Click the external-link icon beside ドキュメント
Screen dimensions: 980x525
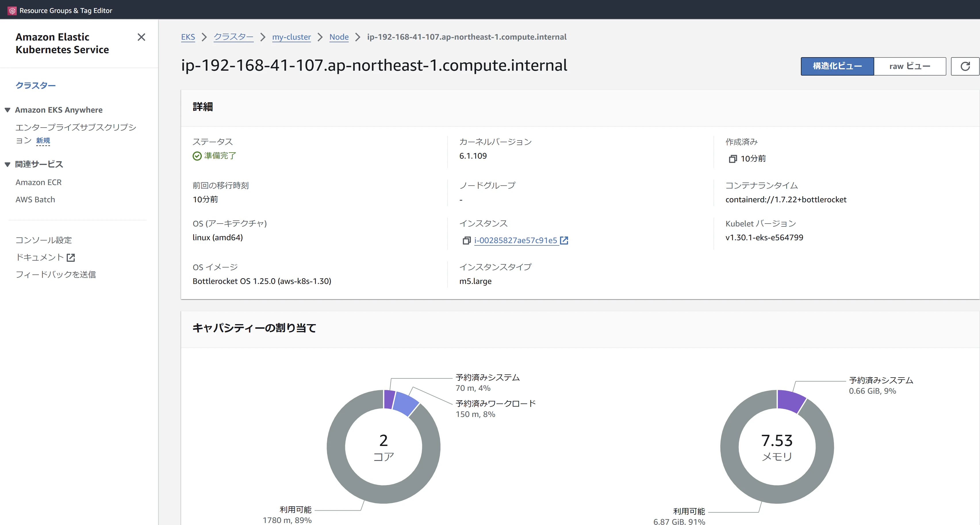[71, 258]
